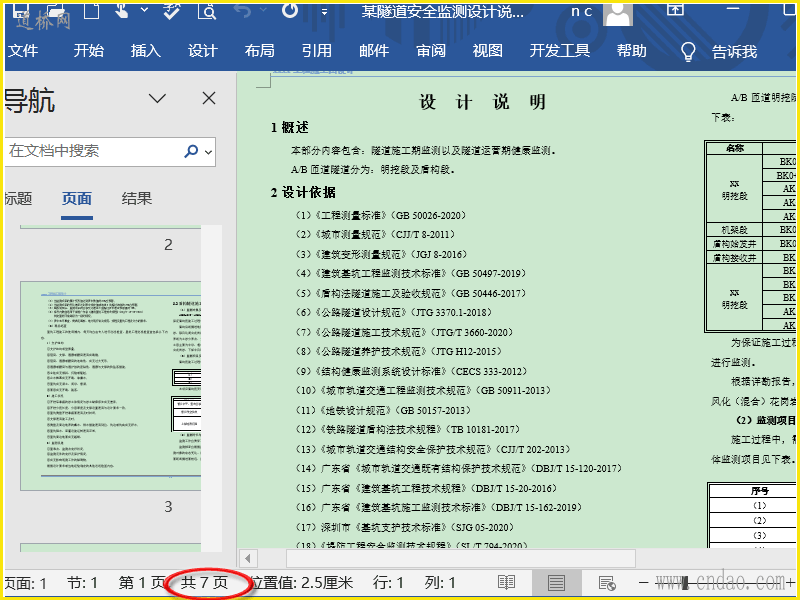
Task: Click the horizontal document scrollbar thumb
Action: tap(461, 558)
